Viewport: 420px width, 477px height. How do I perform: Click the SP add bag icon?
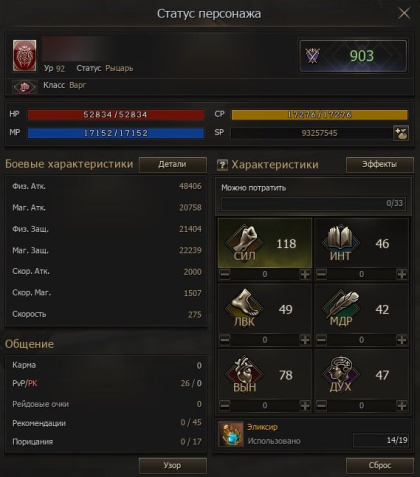[x=401, y=133]
